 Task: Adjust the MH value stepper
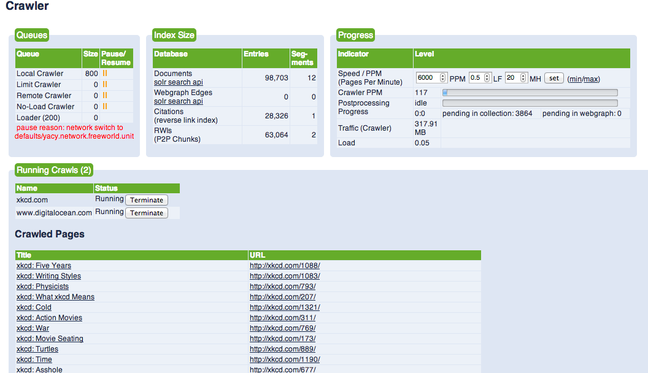523,78
